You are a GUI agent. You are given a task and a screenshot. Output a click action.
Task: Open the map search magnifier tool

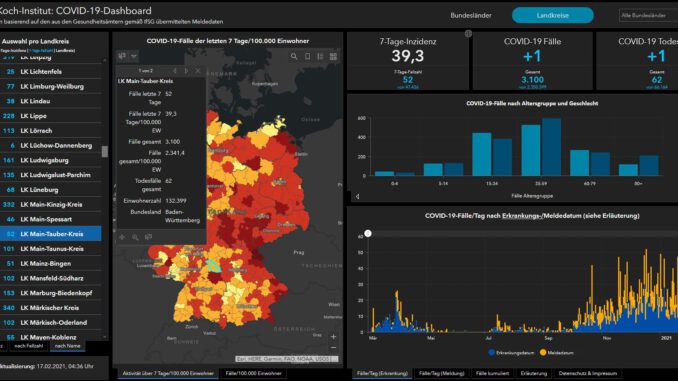(294, 57)
